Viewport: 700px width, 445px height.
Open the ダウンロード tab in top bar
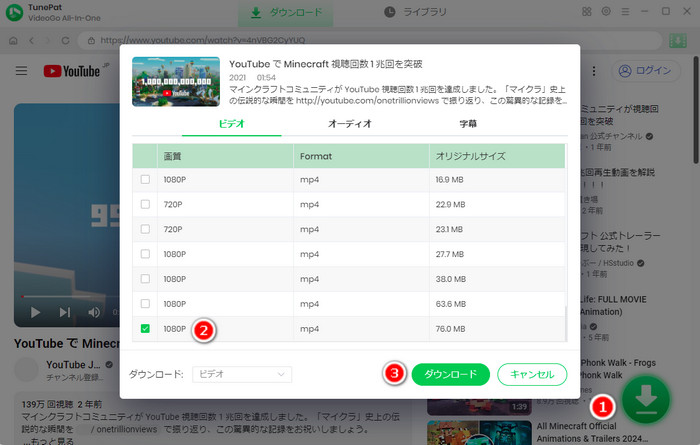286,12
